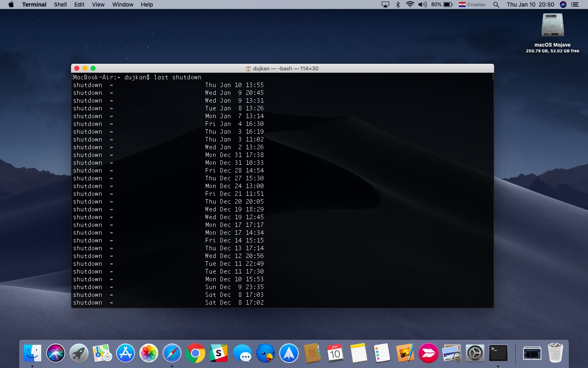Click the Wed Jan 9 20:45 entry
Image resolution: width=588 pixels, height=368 pixels.
tap(234, 93)
